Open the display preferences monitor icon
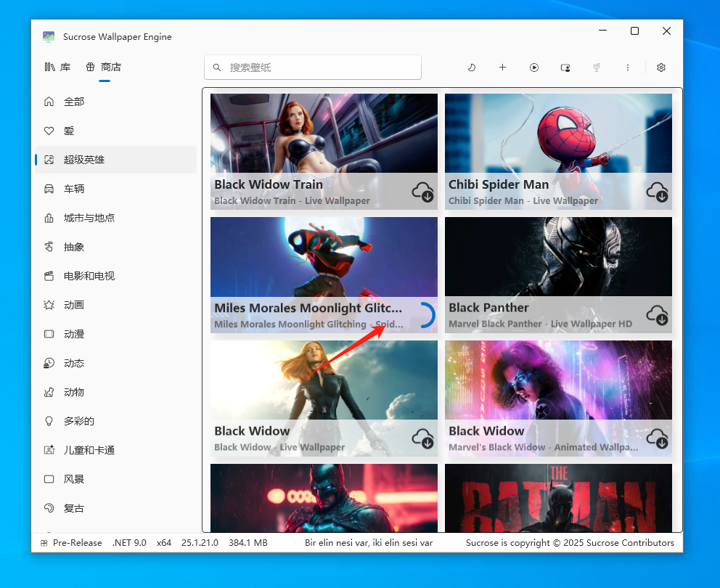The height and width of the screenshot is (588, 720). 565,68
